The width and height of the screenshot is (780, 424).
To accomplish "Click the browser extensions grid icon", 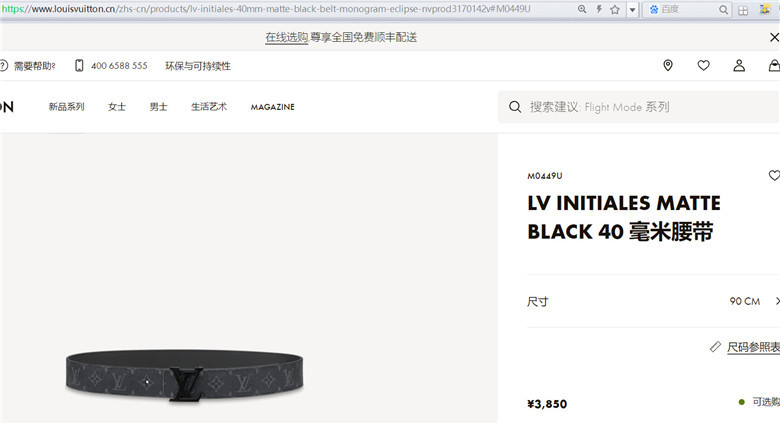I will pyautogui.click(x=743, y=10).
